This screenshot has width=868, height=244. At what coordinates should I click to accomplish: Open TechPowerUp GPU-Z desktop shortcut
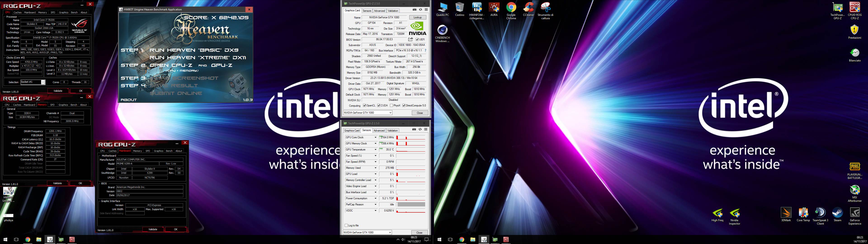837,11
